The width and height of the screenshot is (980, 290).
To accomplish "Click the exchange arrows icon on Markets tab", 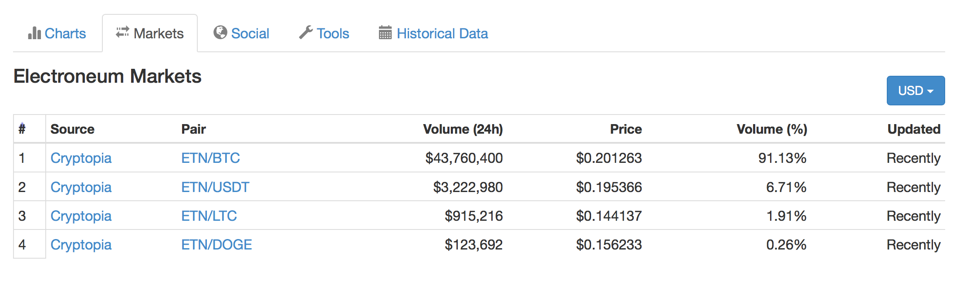I will click(x=122, y=33).
